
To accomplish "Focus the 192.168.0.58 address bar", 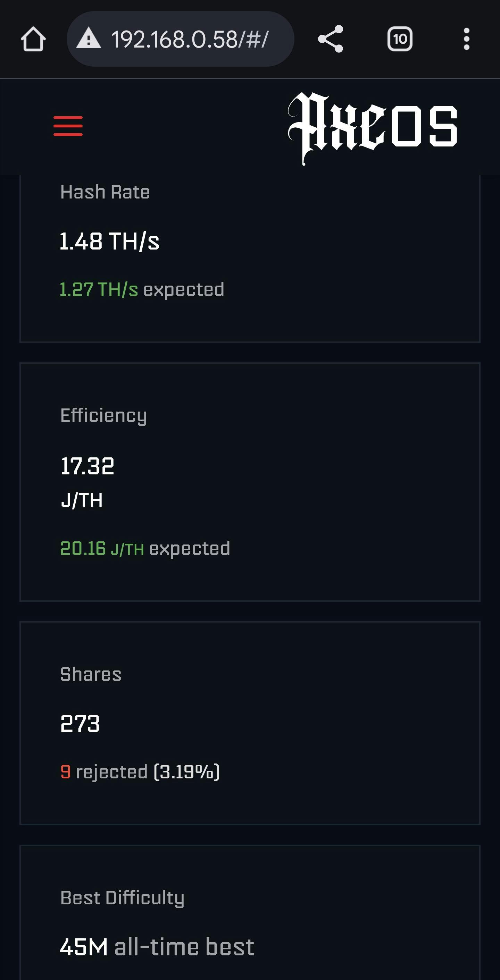I will pos(190,39).
